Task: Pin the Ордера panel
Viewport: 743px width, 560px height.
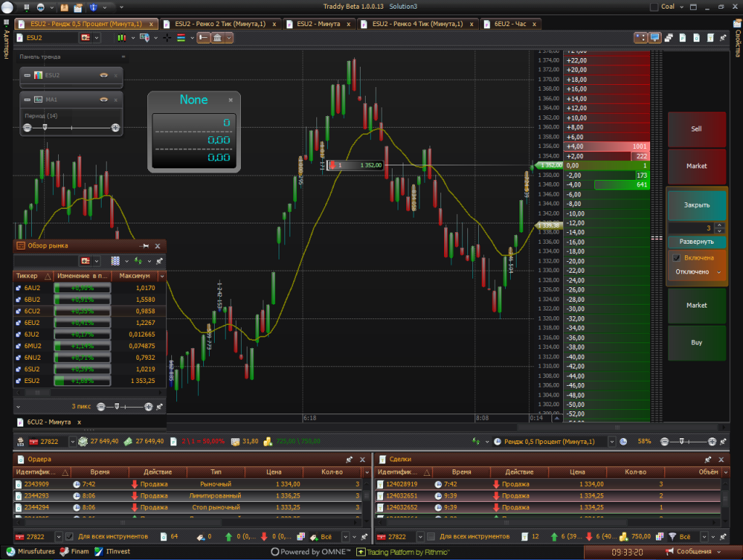Action: tap(349, 459)
